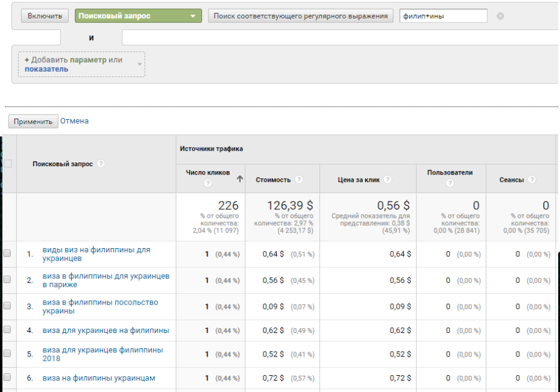
Task: Click help icon next to Поисковый запрос header
Action: [101, 164]
